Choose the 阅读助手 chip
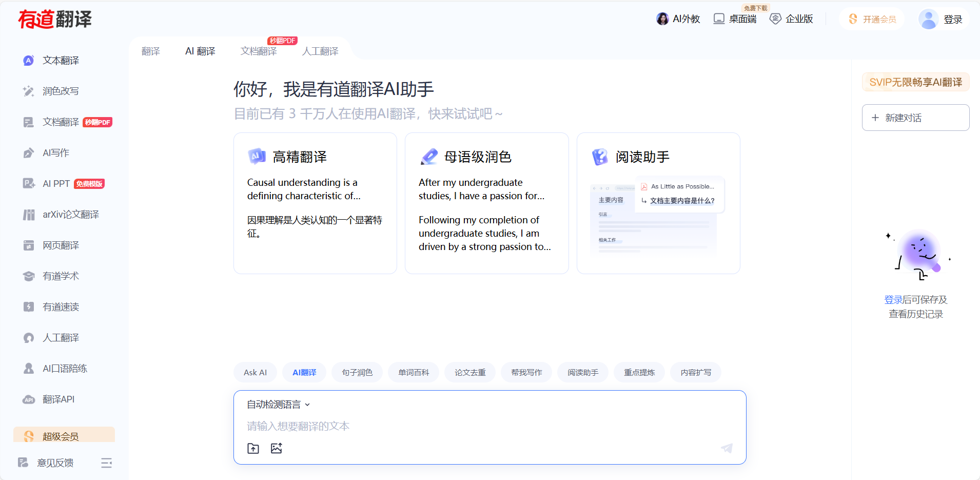Screen dimensions: 980x480 583,372
